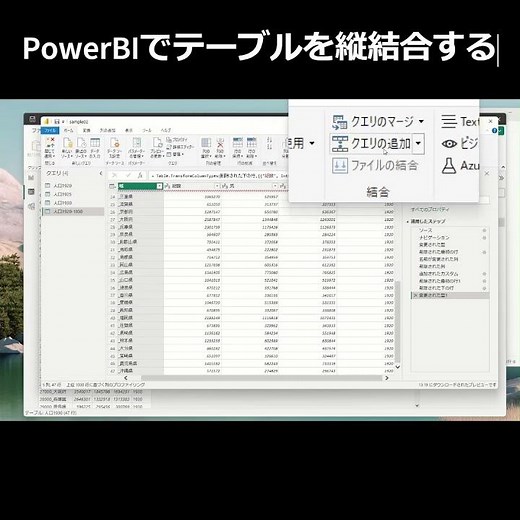Click the blue help icon at top right
The height and width of the screenshot is (520, 520).
pos(494,130)
